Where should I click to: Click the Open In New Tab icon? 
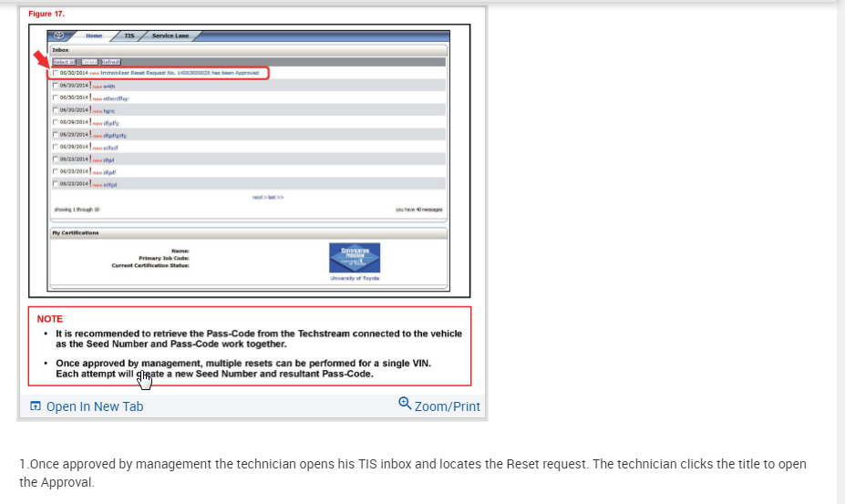tap(36, 406)
